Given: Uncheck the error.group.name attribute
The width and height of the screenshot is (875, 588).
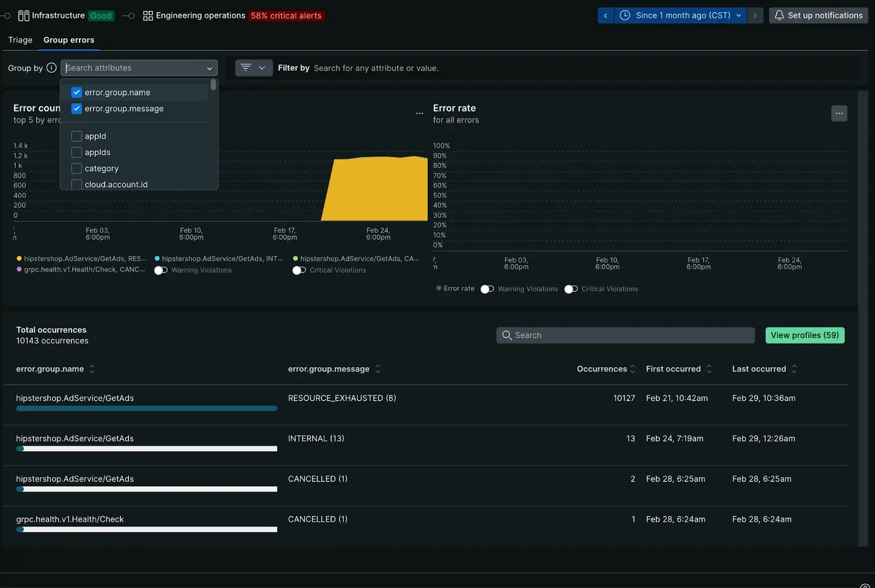Looking at the screenshot, I should point(77,92).
